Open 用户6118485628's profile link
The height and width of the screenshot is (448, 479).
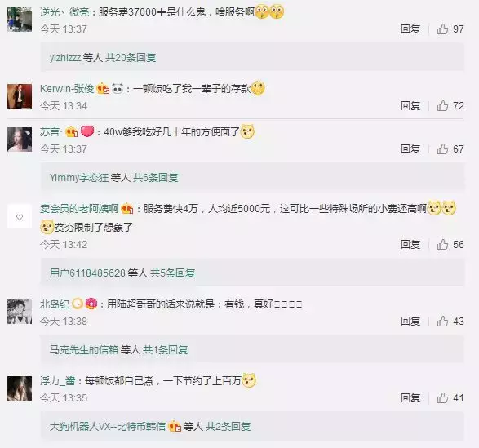[x=87, y=273]
